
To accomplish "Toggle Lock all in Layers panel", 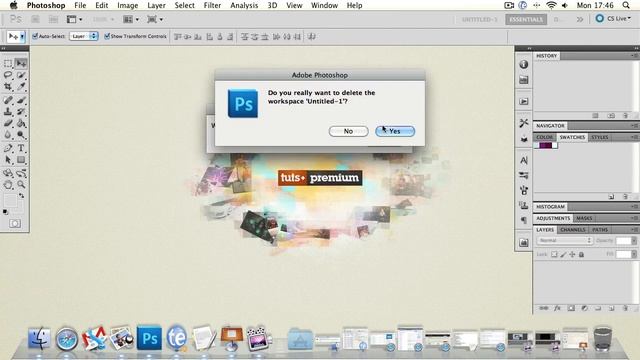I will click(582, 254).
